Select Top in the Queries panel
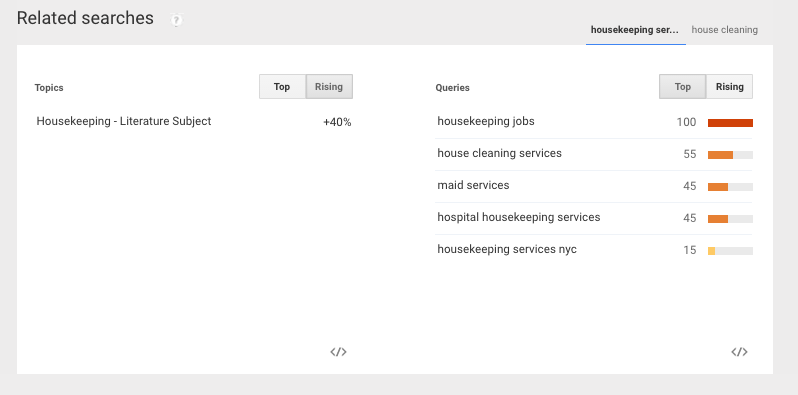 pyautogui.click(x=682, y=87)
